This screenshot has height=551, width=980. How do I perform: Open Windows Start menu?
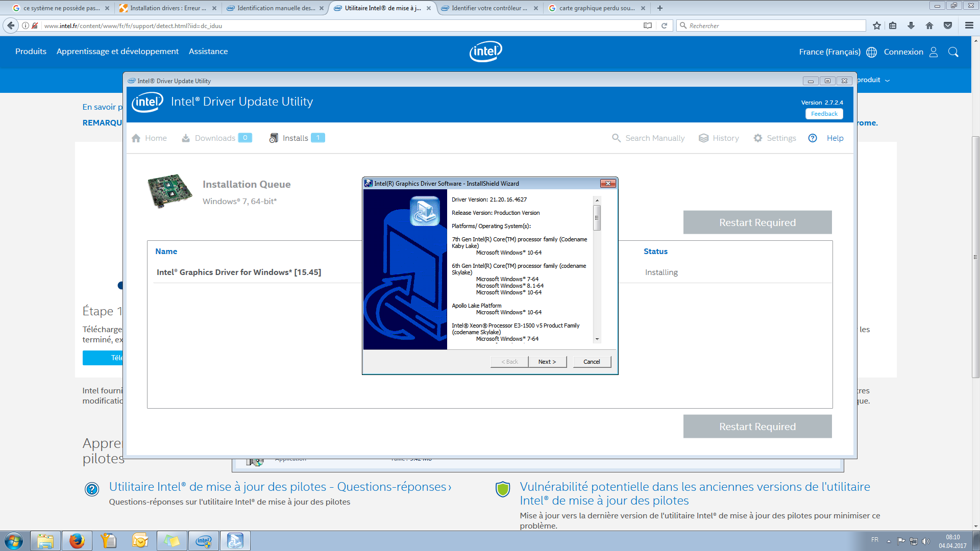(x=14, y=541)
